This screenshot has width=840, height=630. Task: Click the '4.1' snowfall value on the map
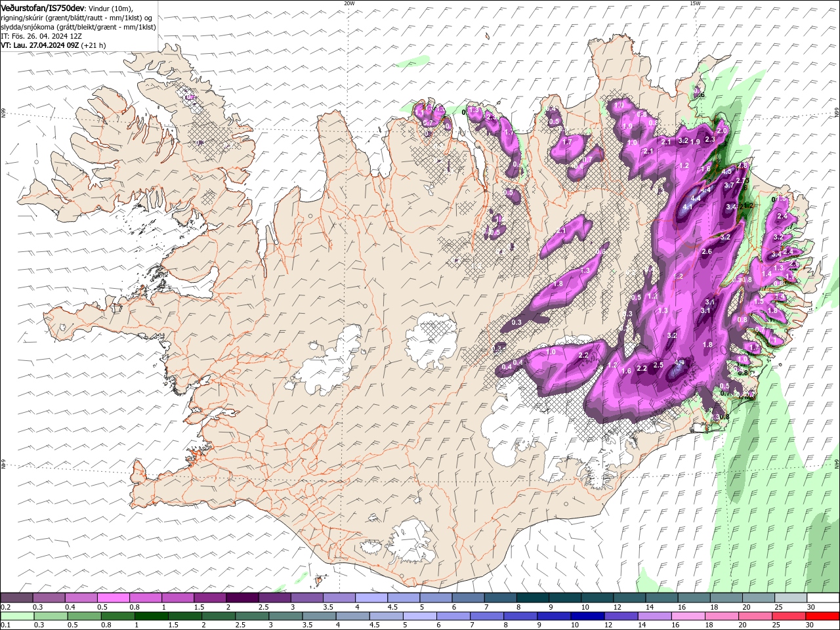pos(688,207)
